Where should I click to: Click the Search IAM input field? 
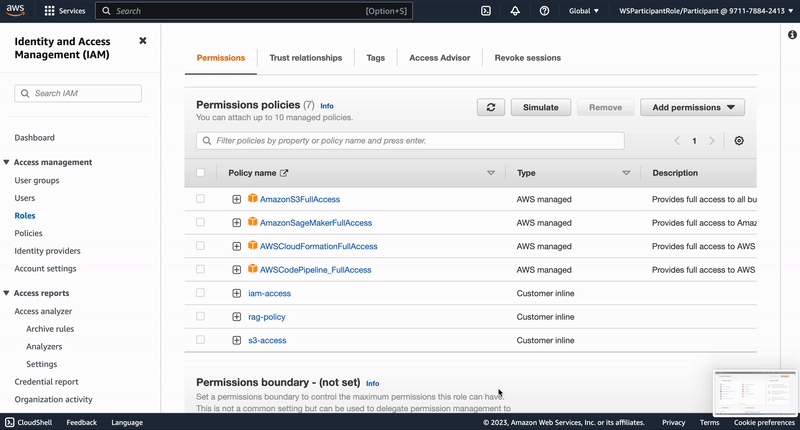(x=78, y=93)
